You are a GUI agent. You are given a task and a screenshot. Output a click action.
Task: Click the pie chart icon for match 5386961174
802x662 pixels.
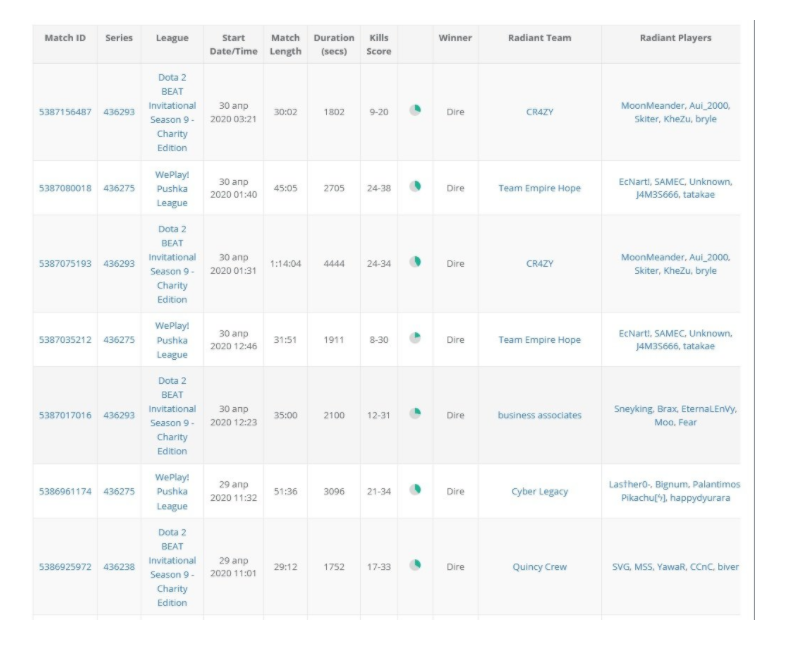tap(415, 490)
